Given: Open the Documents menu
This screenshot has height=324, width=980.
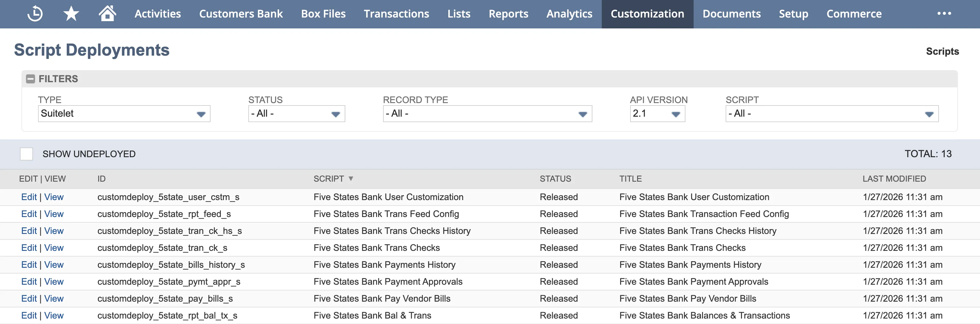Looking at the screenshot, I should coord(731,14).
